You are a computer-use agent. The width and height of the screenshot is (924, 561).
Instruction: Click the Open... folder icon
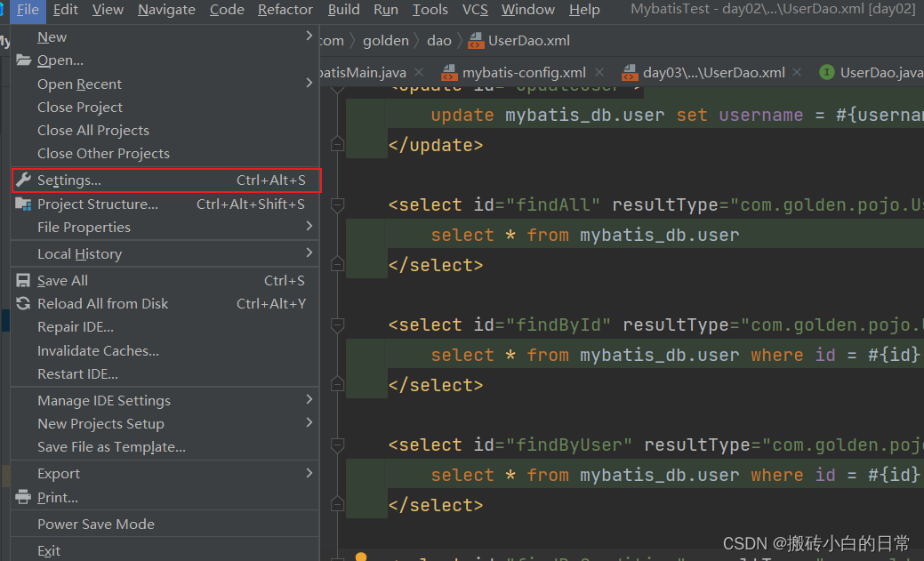[x=24, y=60]
